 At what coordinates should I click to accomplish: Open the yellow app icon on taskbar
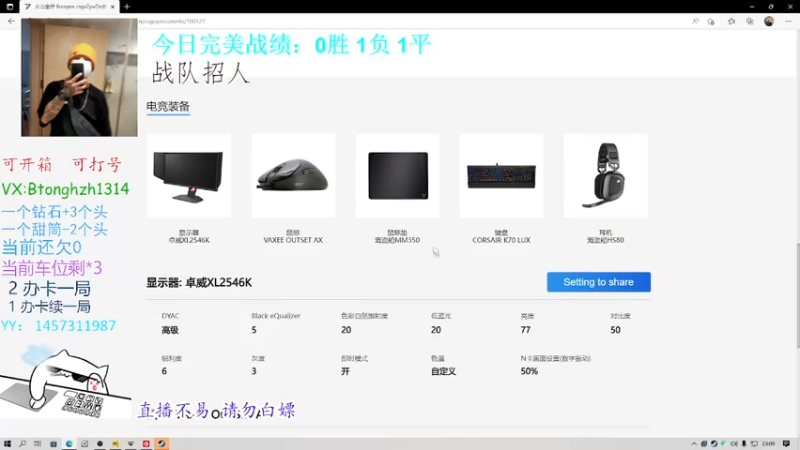[115, 444]
